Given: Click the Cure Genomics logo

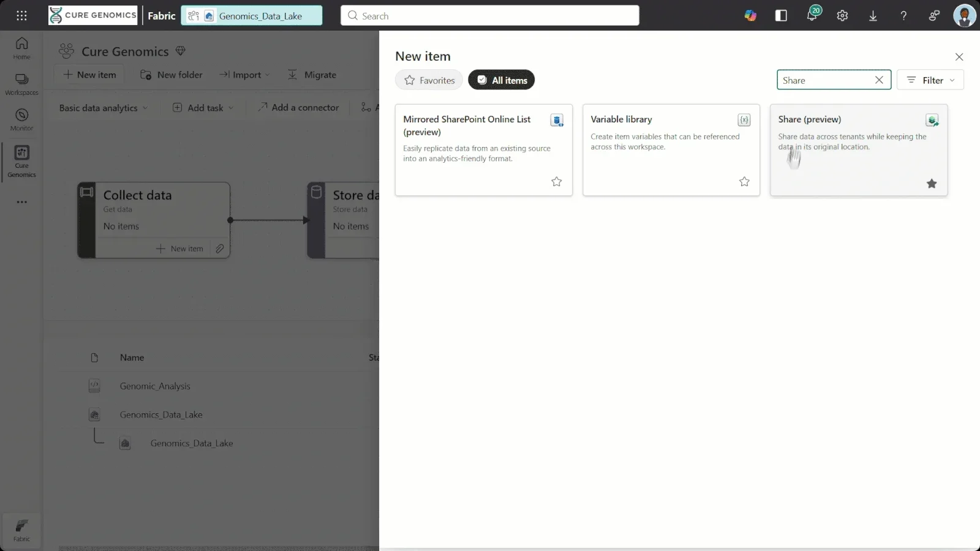Looking at the screenshot, I should (93, 15).
